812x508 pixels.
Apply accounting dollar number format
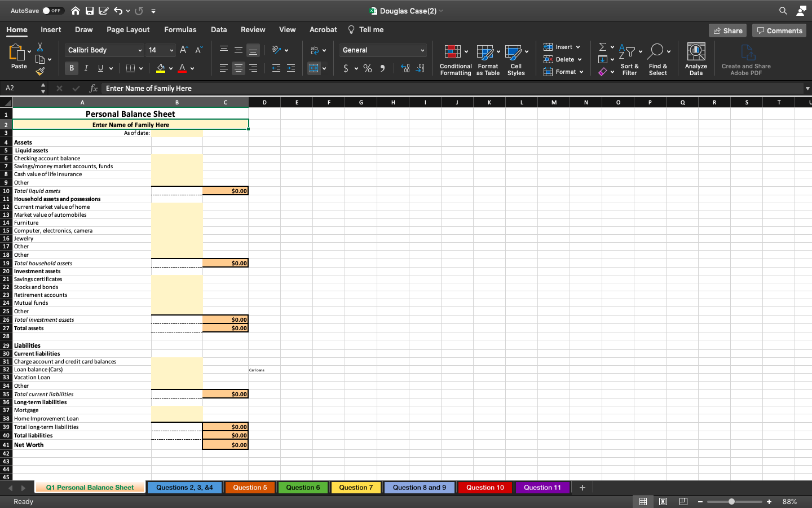pyautogui.click(x=346, y=68)
